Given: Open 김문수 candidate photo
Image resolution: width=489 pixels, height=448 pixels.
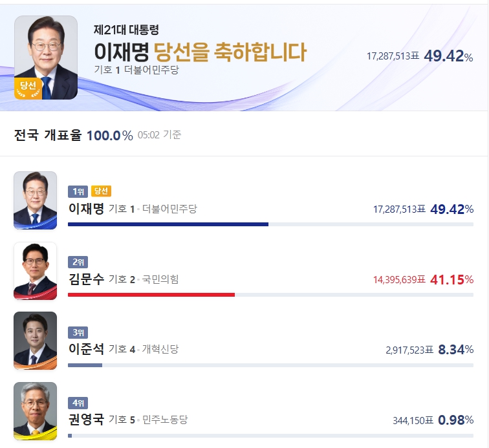Looking at the screenshot, I should tap(35, 271).
